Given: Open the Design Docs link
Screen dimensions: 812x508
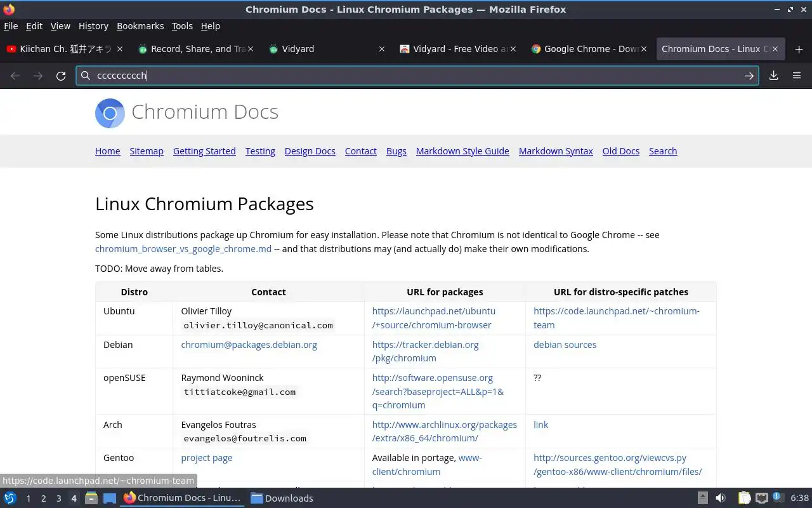Looking at the screenshot, I should [310, 151].
